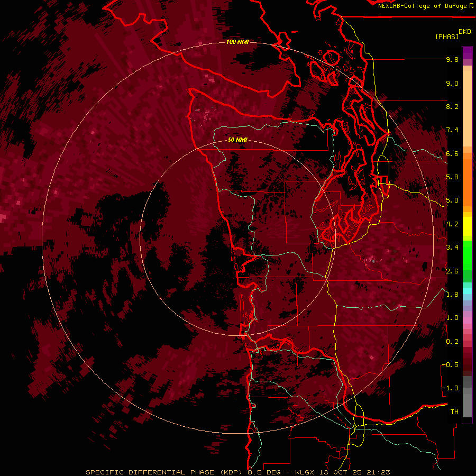Click the 7.4 scale value

click(x=452, y=130)
